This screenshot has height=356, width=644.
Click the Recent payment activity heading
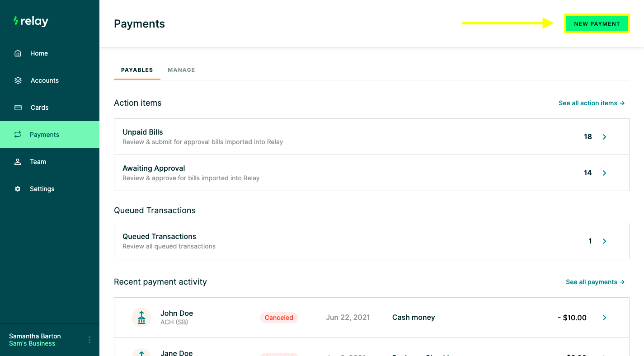click(160, 282)
